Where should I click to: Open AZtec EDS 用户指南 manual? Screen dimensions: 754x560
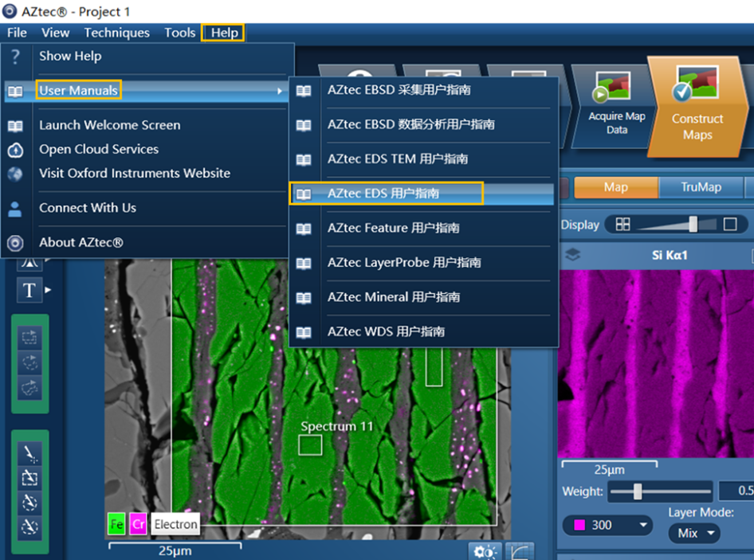pyautogui.click(x=383, y=194)
